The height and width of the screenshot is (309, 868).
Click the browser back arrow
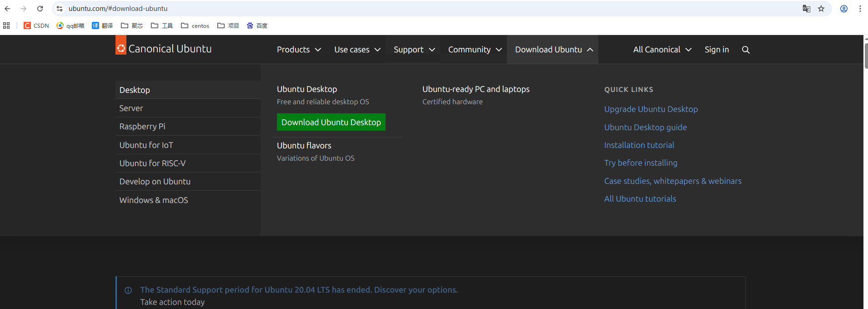[x=7, y=9]
